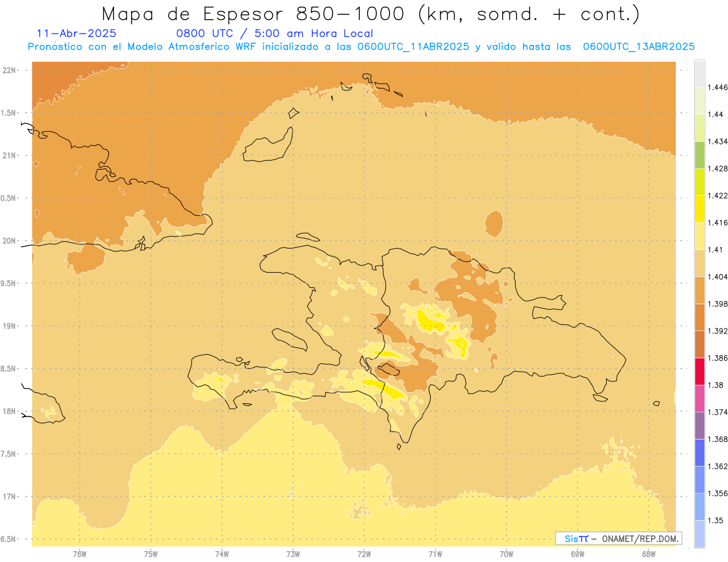Click the legend value '1.404'
Image resolution: width=728 pixels, height=562 pixels.
click(x=718, y=276)
